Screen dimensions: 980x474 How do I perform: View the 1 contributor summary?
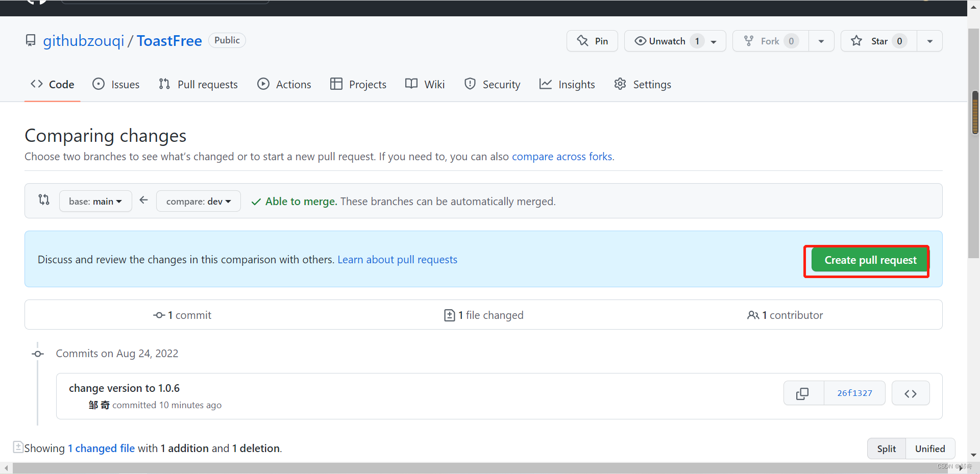pos(785,315)
